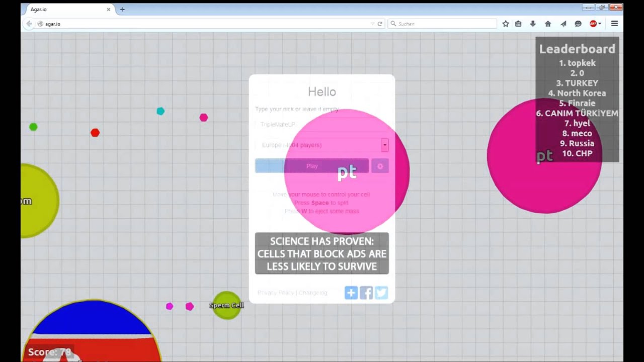Click the Twitter share icon
This screenshot has width=644, height=362.
381,293
